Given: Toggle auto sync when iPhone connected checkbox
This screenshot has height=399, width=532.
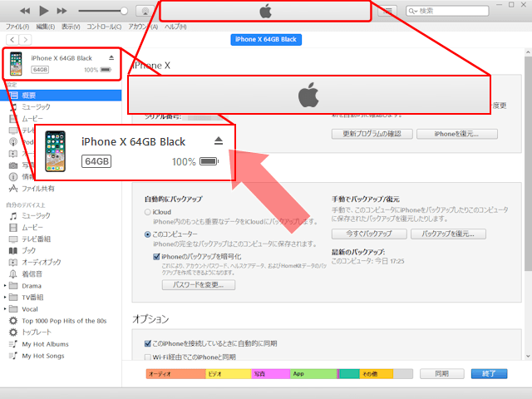Looking at the screenshot, I should coord(148,343).
